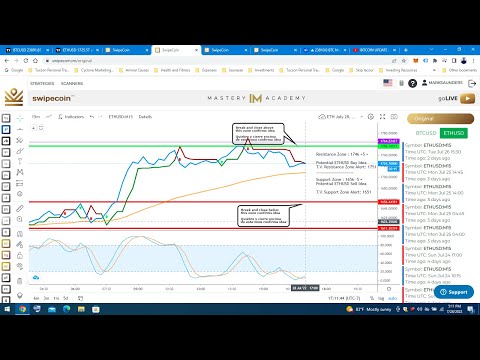Bookmark this page with star icon
Viewport: 480px width, 360px height.
[404, 61]
